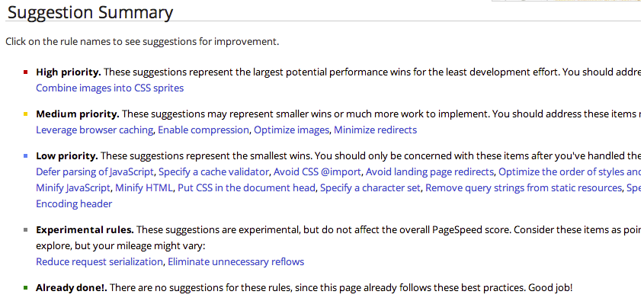Click the Avoid CSS @import link

coord(317,171)
